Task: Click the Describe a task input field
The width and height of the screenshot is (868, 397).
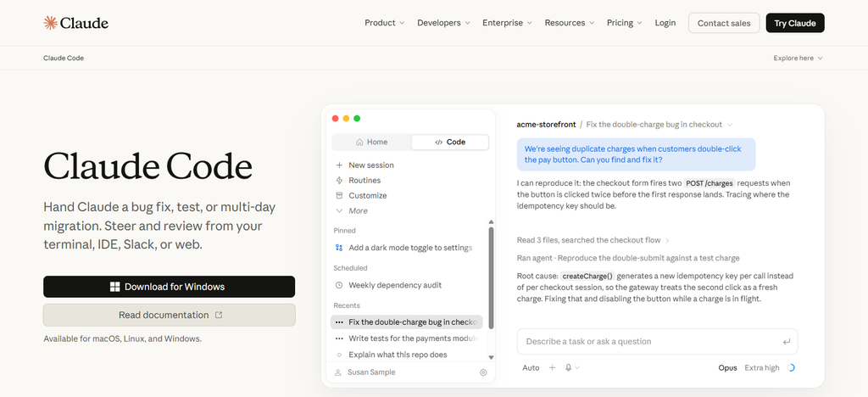Action: pos(657,342)
